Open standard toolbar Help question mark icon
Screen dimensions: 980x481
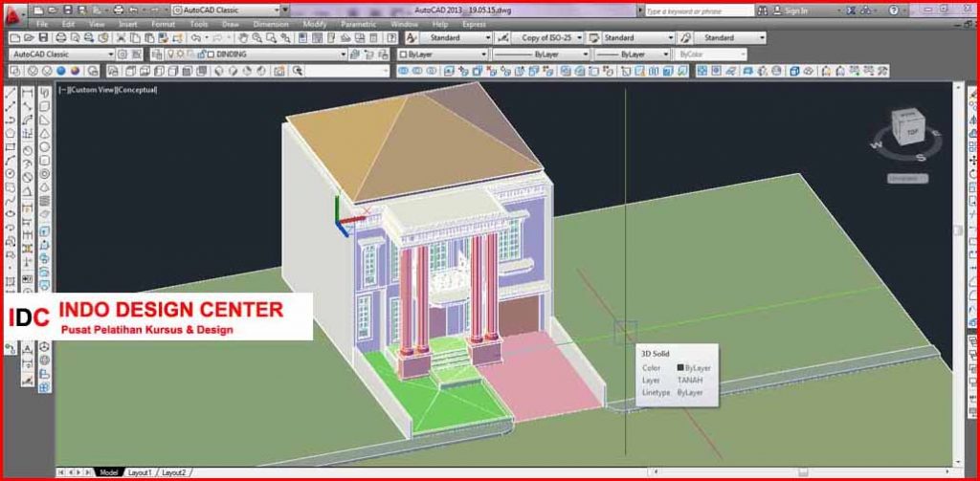point(391,38)
